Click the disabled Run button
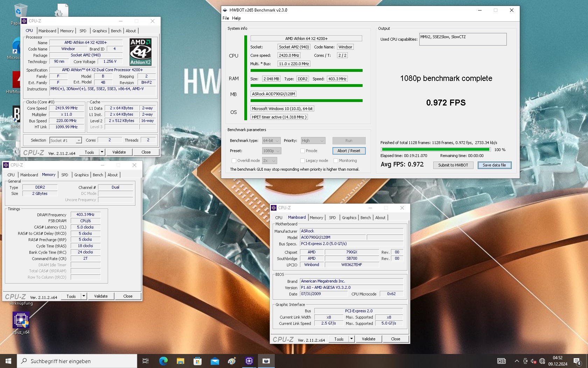This screenshot has width=588, height=368. point(349,141)
